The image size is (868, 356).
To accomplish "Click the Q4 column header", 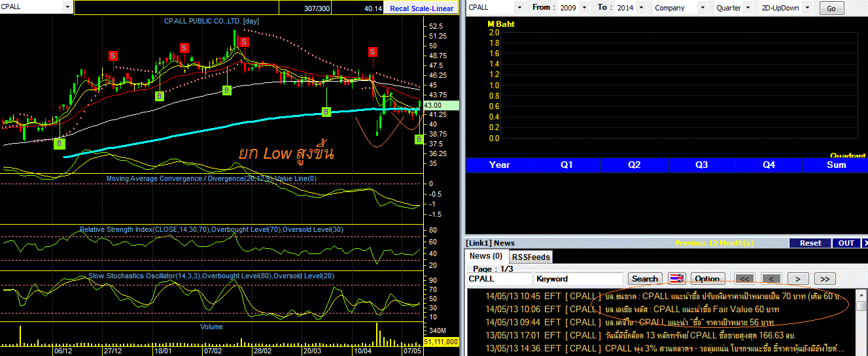I will pyautogui.click(x=769, y=165).
